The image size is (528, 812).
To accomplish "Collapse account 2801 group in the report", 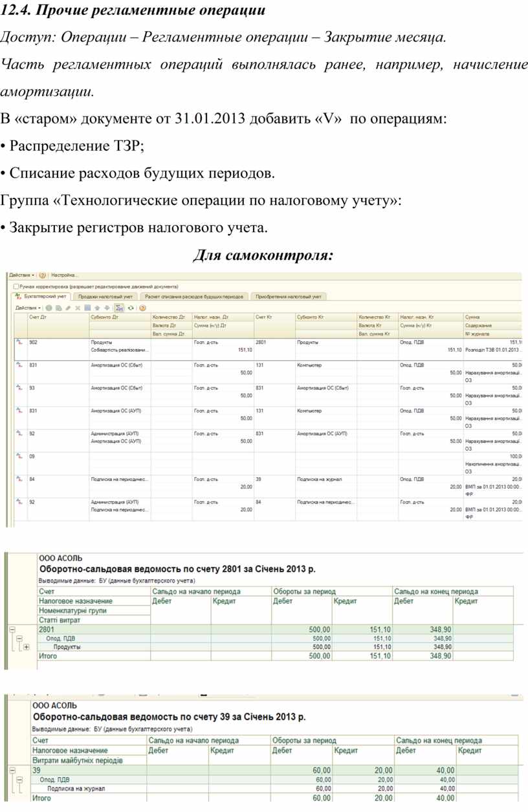I will click(11, 628).
